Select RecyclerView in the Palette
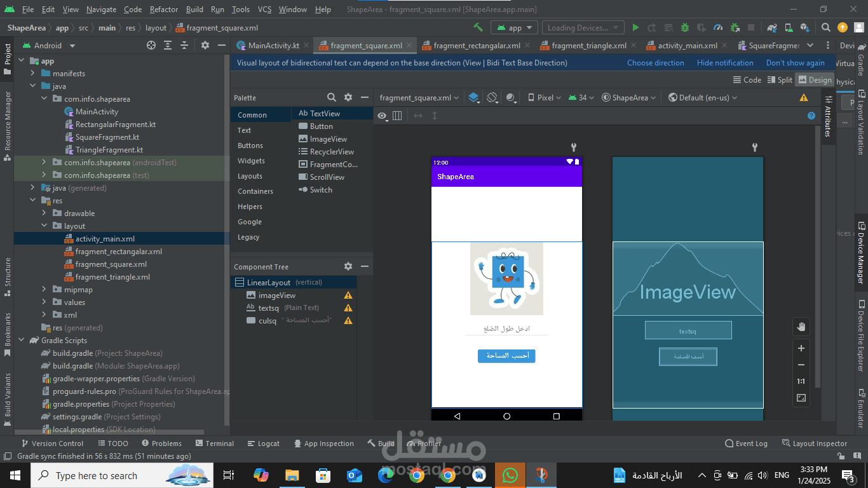The height and width of the screenshot is (488, 868). (x=332, y=152)
